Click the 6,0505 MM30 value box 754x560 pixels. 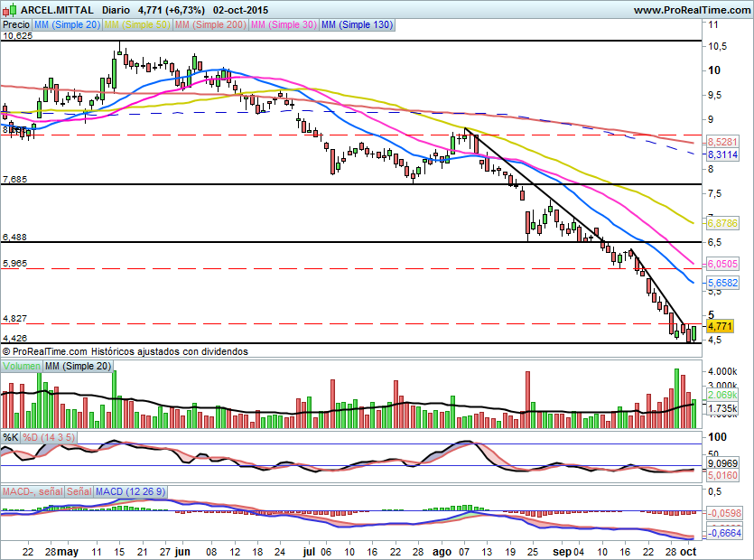click(x=722, y=264)
